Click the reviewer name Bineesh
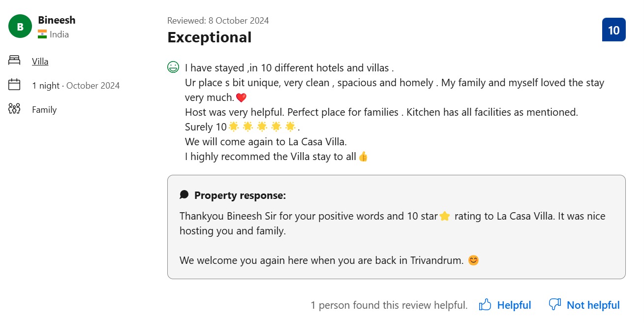Viewport: 644px width, 323px height. click(57, 20)
